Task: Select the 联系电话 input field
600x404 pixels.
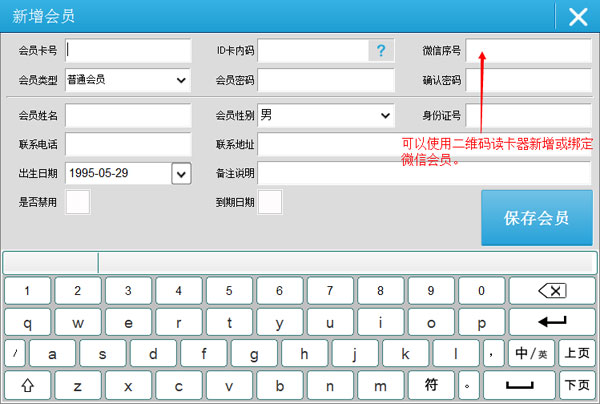Action: coord(128,145)
